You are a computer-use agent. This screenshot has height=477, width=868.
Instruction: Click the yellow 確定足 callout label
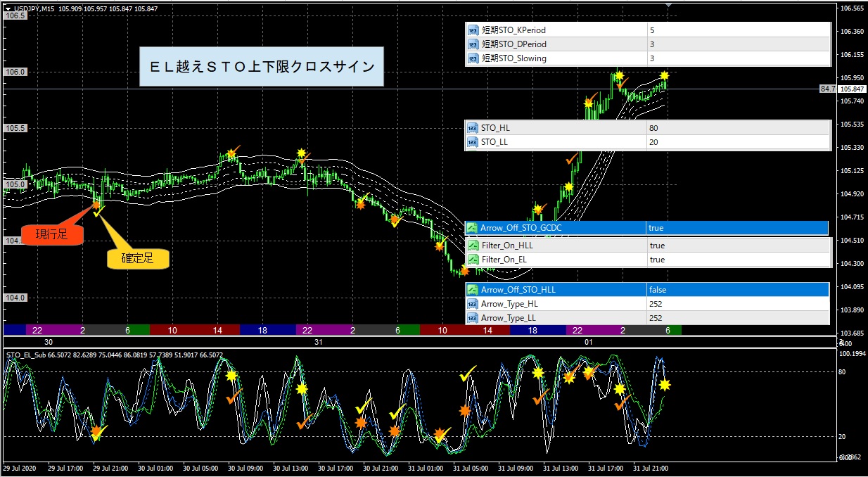pyautogui.click(x=138, y=258)
